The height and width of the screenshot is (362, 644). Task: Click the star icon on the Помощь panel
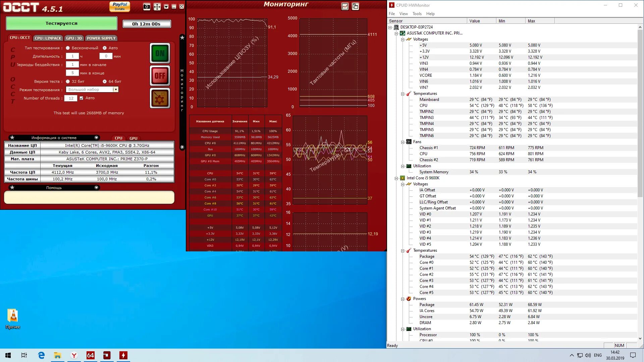(x=12, y=187)
